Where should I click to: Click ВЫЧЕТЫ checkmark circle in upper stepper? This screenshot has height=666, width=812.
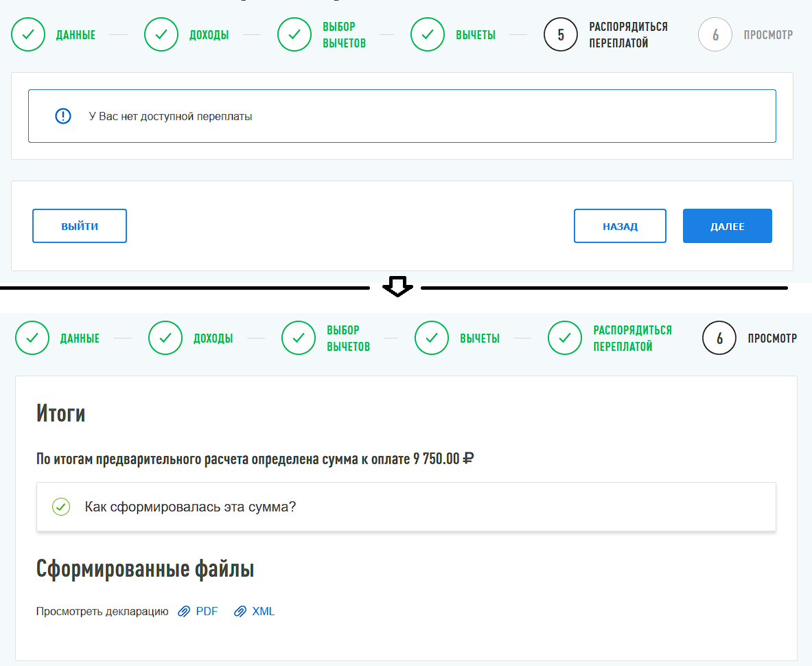tap(427, 35)
